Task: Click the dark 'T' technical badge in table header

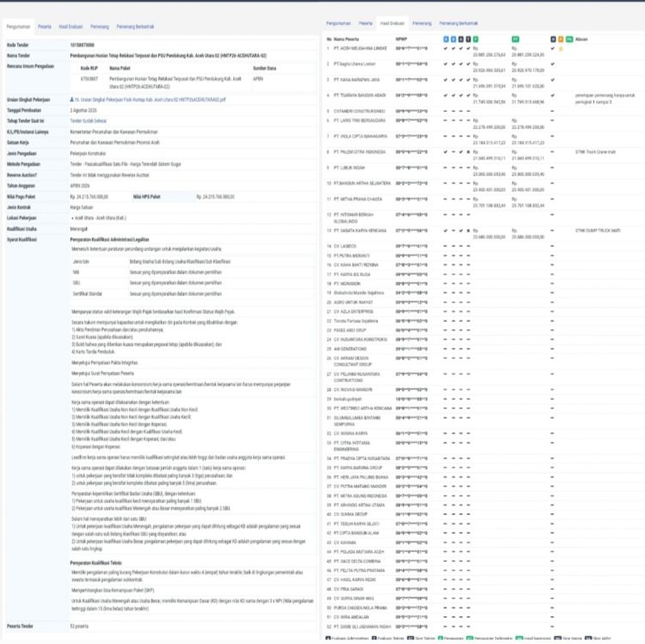Action: (468, 40)
